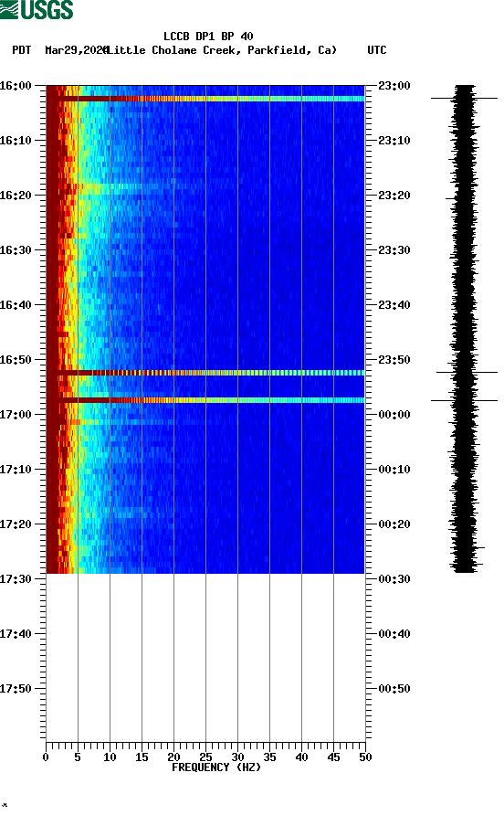Viewport: 504px width, 815px height.
Task: Click the '45' frequency axis label
Action: tap(333, 757)
